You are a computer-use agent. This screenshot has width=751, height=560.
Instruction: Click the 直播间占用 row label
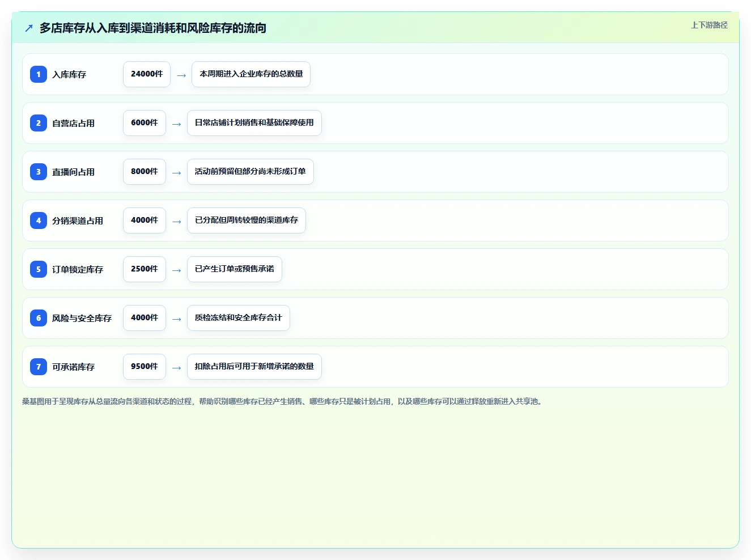point(73,172)
